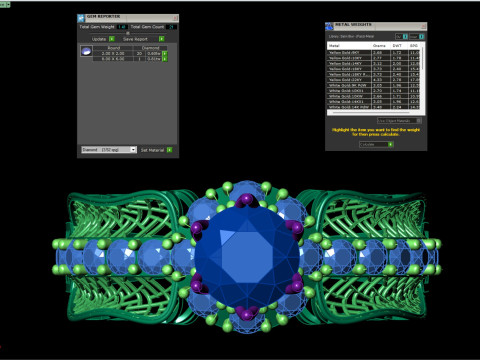Click the green Calculate button in Metal Weights
This screenshot has width=480, height=360.
(x=391, y=144)
